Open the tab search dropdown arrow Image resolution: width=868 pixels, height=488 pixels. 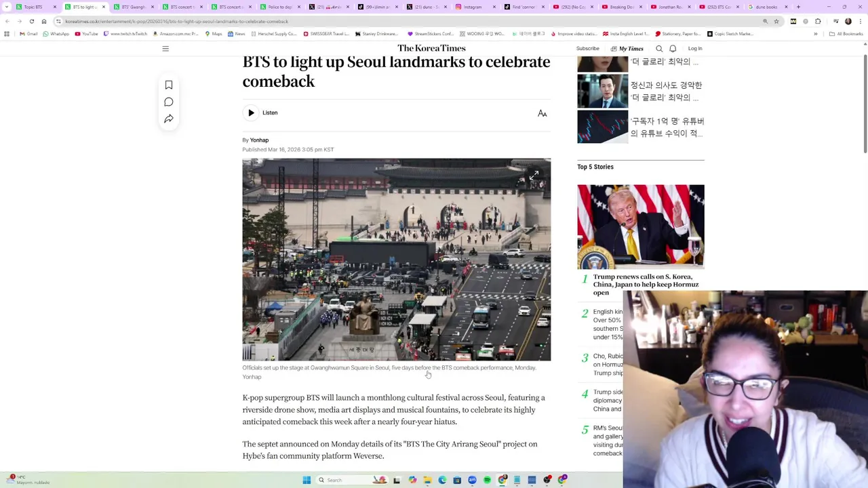pyautogui.click(x=7, y=7)
